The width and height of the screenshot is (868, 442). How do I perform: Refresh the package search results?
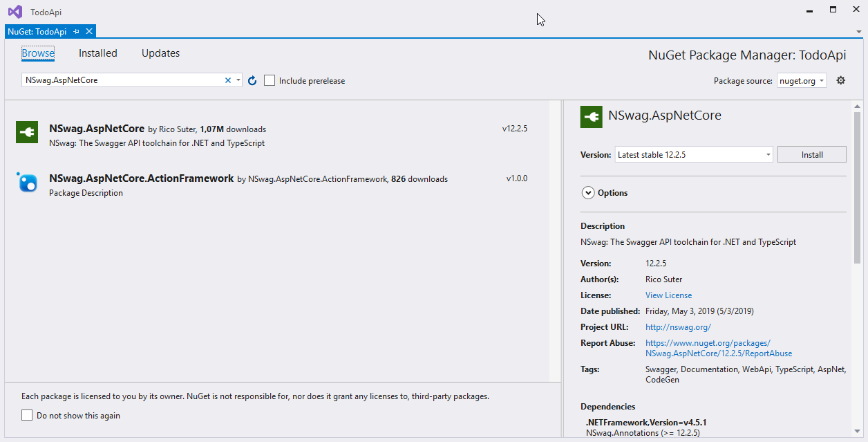pos(252,81)
